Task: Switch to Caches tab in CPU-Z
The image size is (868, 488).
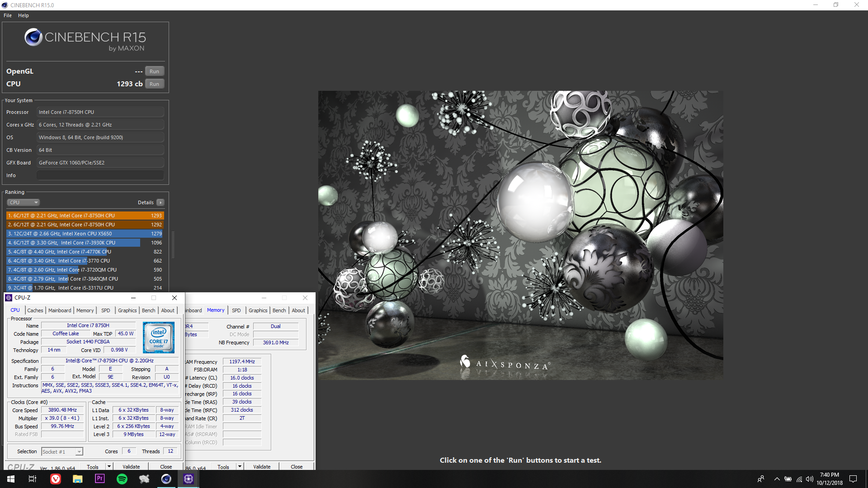Action: [x=35, y=310]
